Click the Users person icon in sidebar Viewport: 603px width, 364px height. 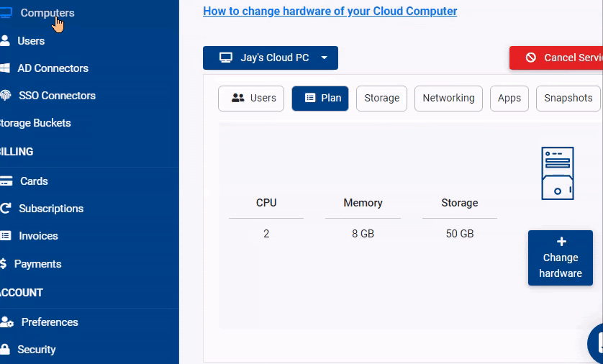pyautogui.click(x=4, y=41)
